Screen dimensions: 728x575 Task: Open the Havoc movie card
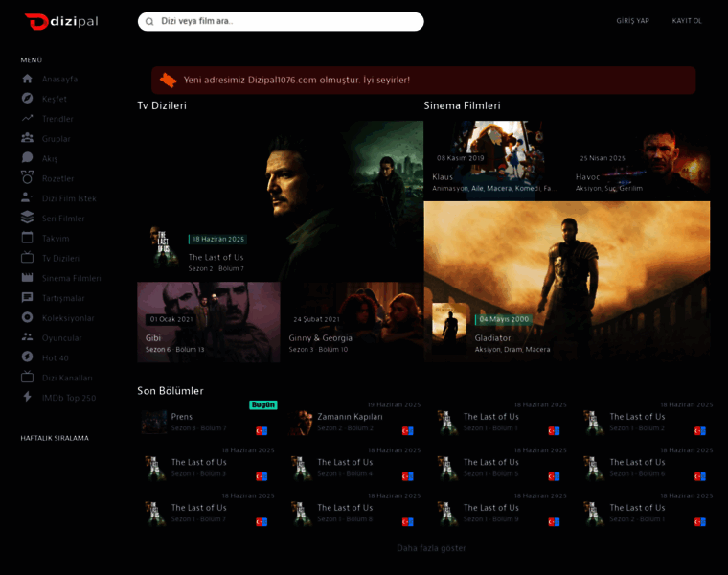[638, 161]
